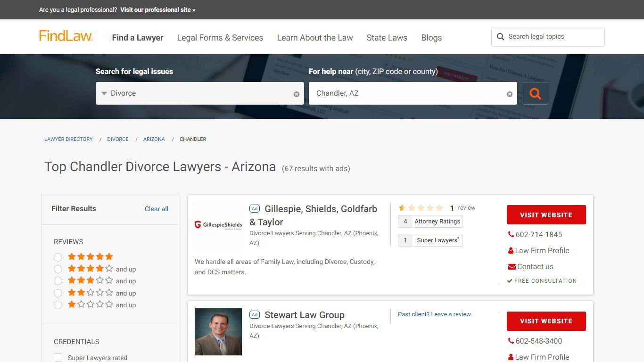
Task: Click the Ad badge beside Stewart Law Group
Action: tap(255, 315)
